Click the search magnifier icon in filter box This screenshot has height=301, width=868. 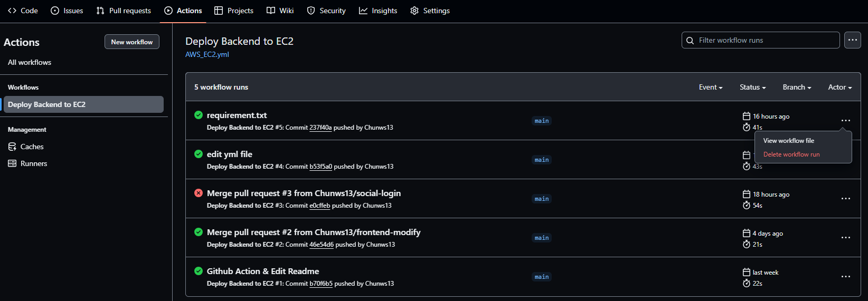point(690,40)
